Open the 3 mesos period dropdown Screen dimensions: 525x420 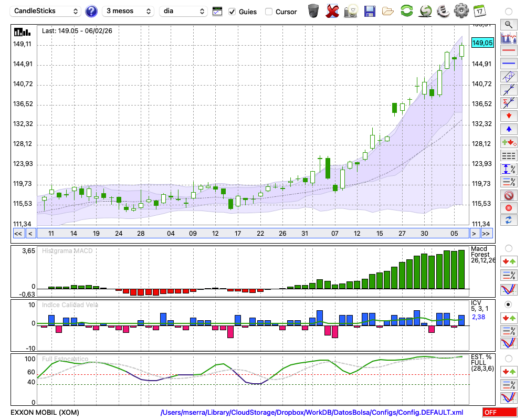click(129, 11)
